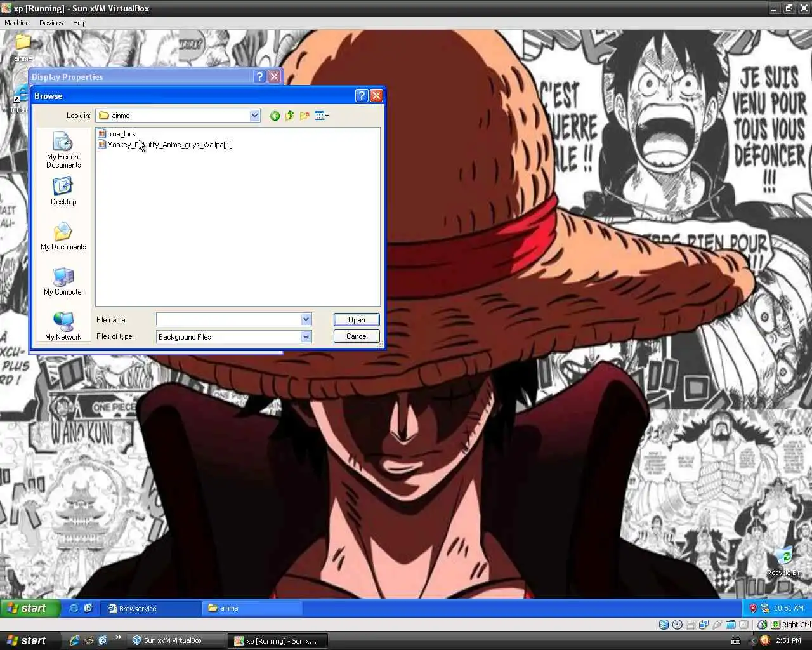Click red security shield in guest tray
This screenshot has height=650, width=812.
(x=753, y=608)
